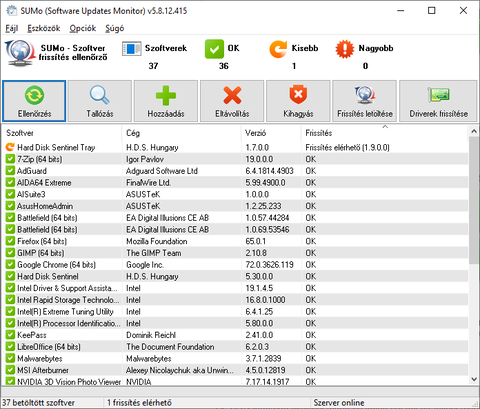Viewport: 480px width, 409px height.
Task: Open Tallózás magnifier search tool
Action: 100,101
